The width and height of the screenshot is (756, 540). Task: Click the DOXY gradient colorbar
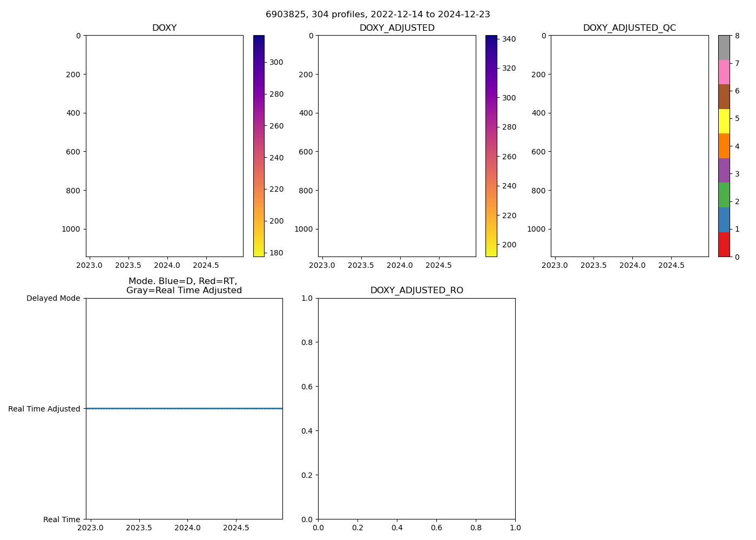pyautogui.click(x=259, y=146)
